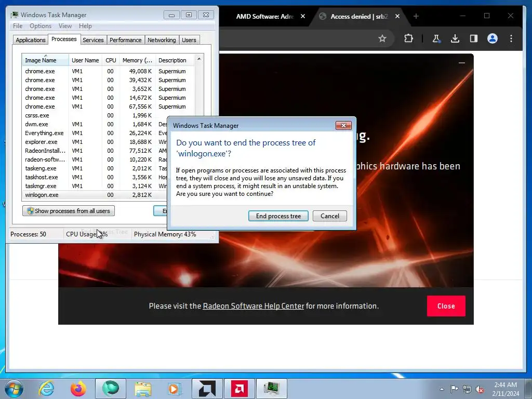This screenshot has height=399, width=532.
Task: Open the browser three-dot menu
Action: click(511, 38)
